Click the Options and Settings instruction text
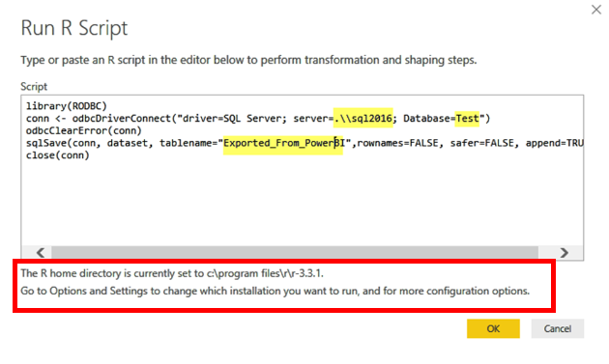Viewport: 609px width, 364px height. click(275, 291)
